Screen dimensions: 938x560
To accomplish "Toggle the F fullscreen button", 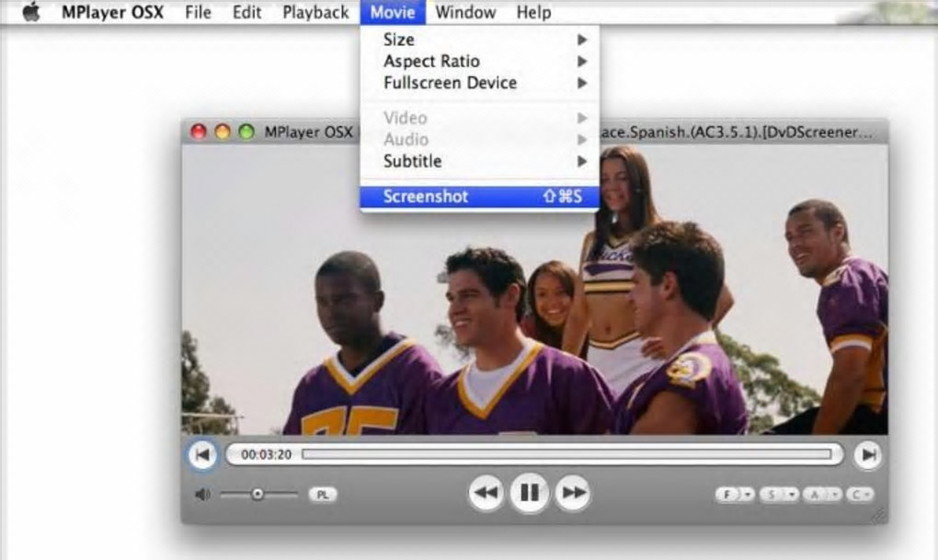I will 727,495.
